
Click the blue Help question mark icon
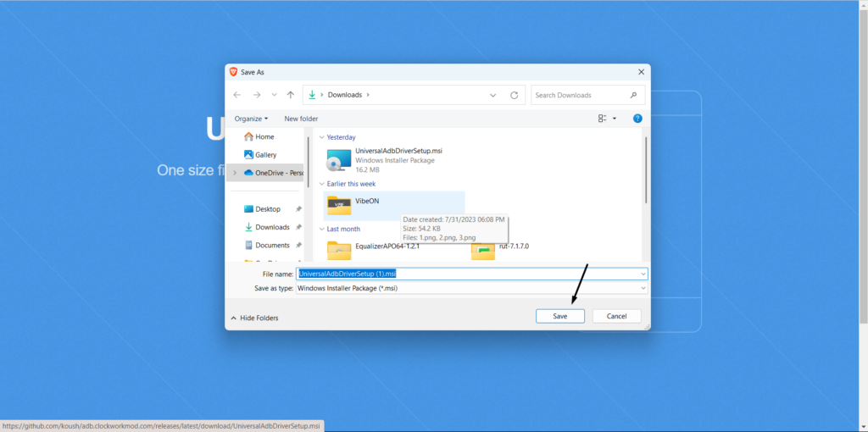[x=637, y=119]
